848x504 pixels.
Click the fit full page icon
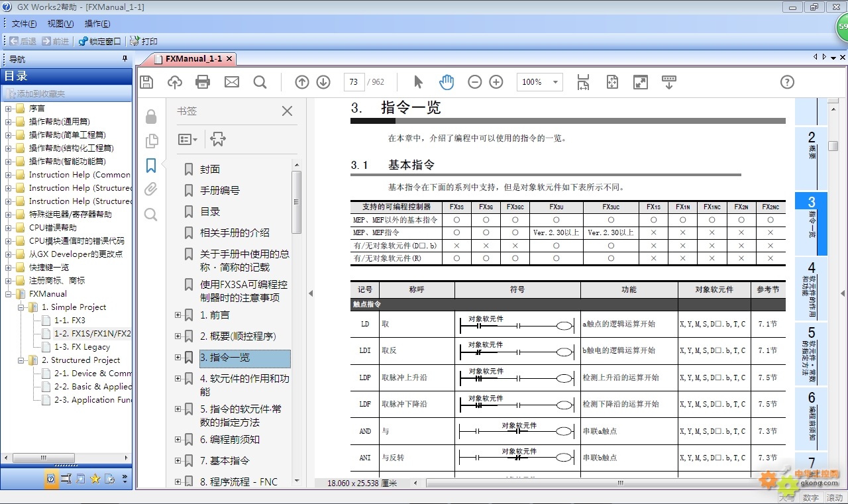pos(612,82)
